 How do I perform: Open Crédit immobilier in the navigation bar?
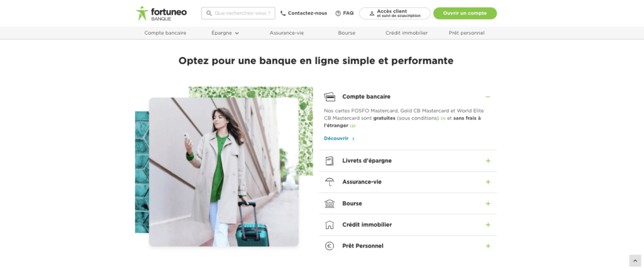pos(407,33)
